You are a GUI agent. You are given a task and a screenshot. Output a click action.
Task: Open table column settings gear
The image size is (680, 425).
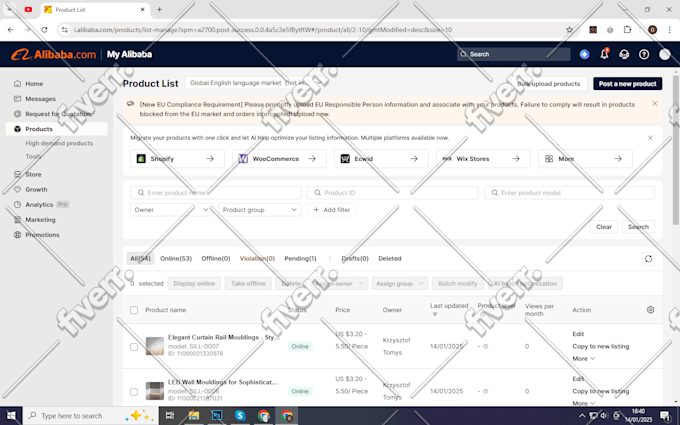650,310
